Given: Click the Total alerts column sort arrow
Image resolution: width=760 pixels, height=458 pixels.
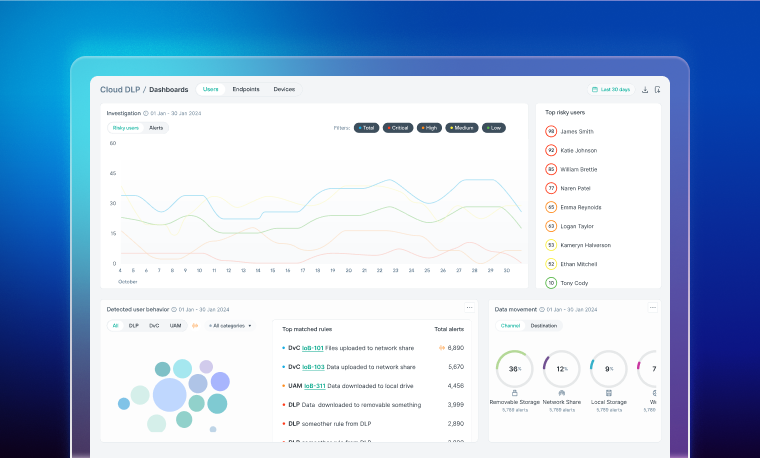Looking at the screenshot, I should click(442, 348).
